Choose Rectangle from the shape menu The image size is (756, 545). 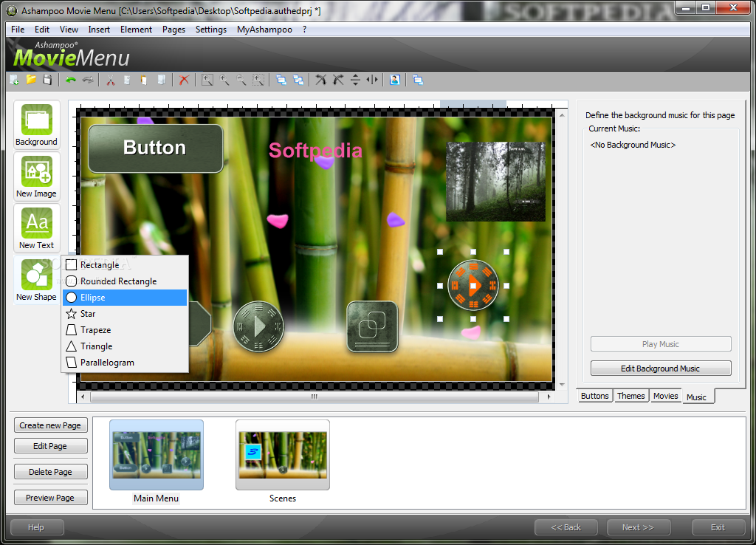125,265
